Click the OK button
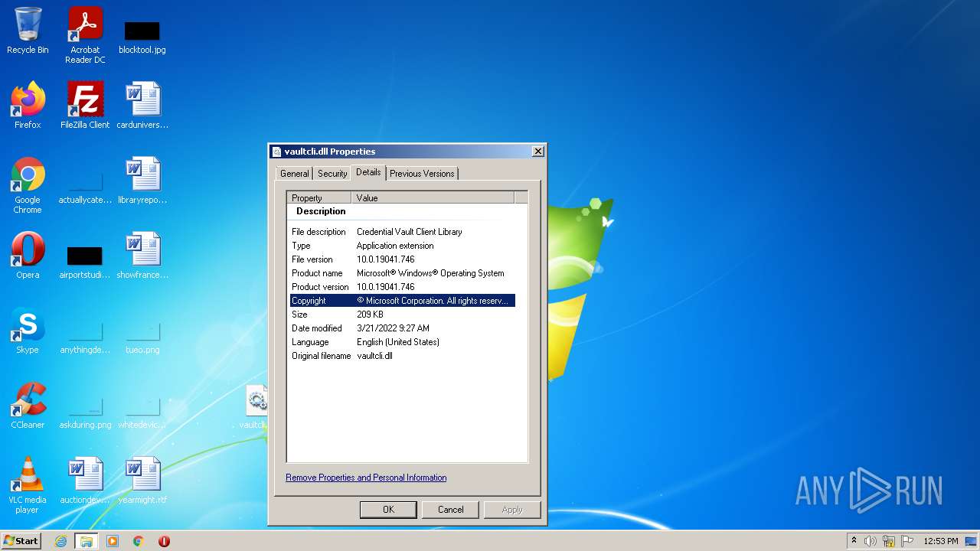The width and height of the screenshot is (980, 551). click(388, 510)
